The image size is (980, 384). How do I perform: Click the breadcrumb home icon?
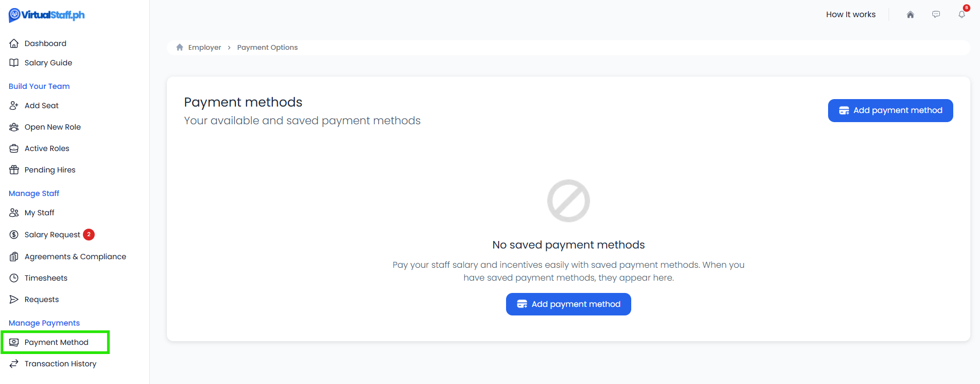pos(180,47)
